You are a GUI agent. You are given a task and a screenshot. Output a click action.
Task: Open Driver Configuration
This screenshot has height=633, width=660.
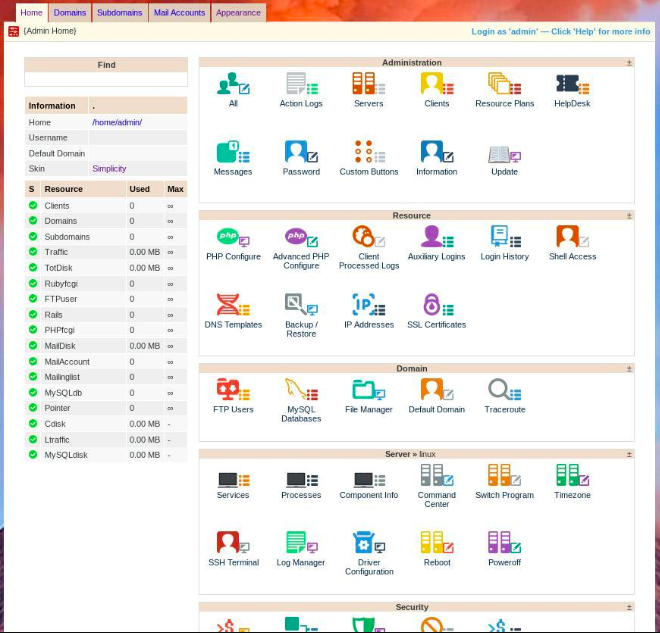tap(369, 543)
